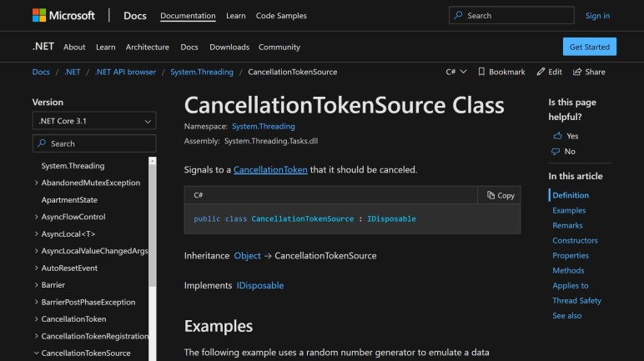Screen dimensions: 644x361
Task: Click the magnifier in sidebar search box
Action: pos(43,143)
